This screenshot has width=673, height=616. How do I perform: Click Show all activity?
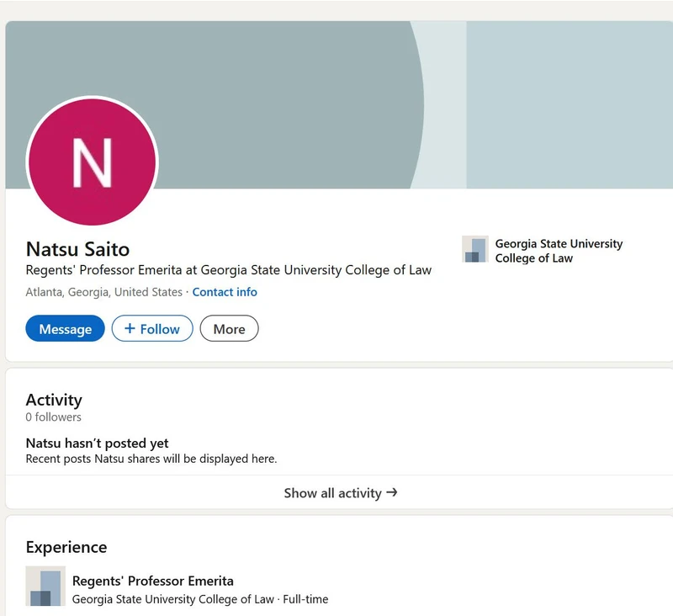(x=341, y=493)
